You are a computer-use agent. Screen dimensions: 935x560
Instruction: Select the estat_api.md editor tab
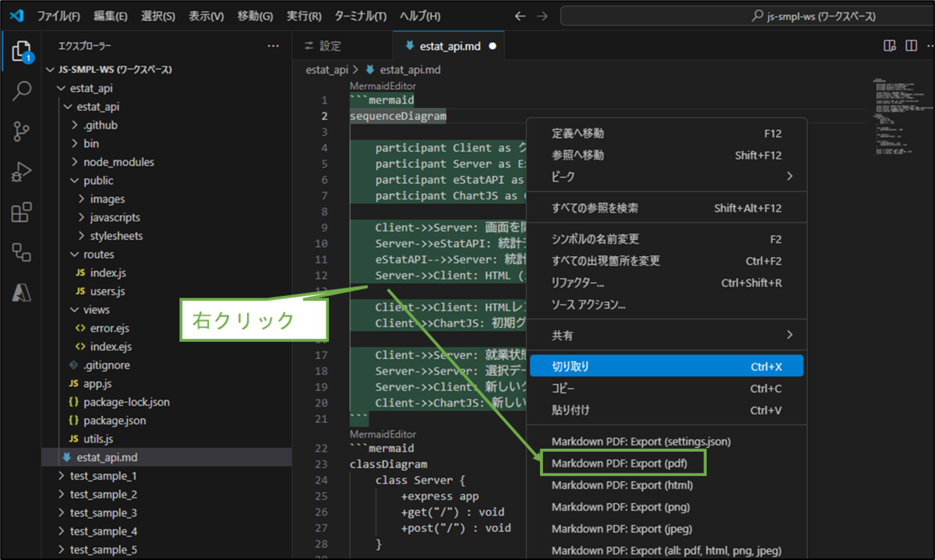(448, 46)
